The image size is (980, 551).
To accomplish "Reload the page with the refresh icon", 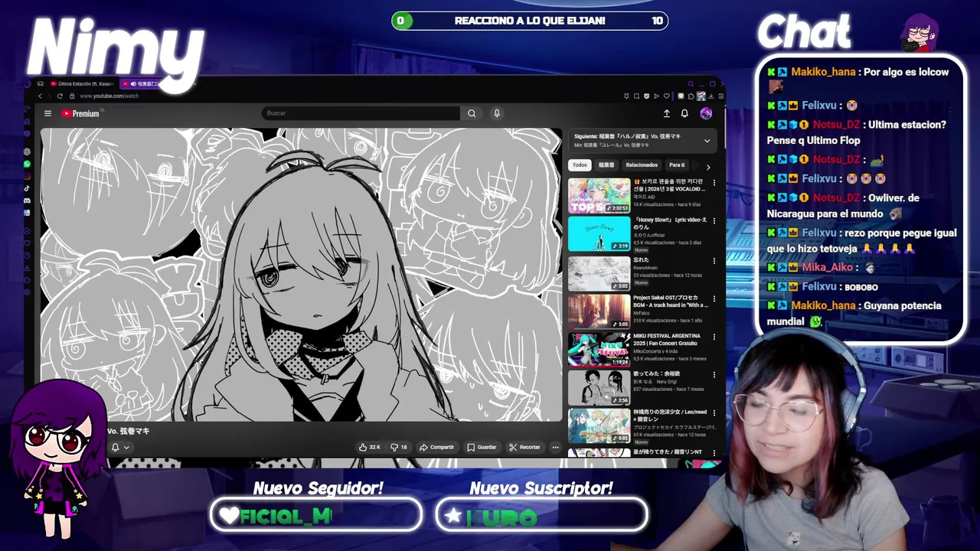I will tap(60, 96).
